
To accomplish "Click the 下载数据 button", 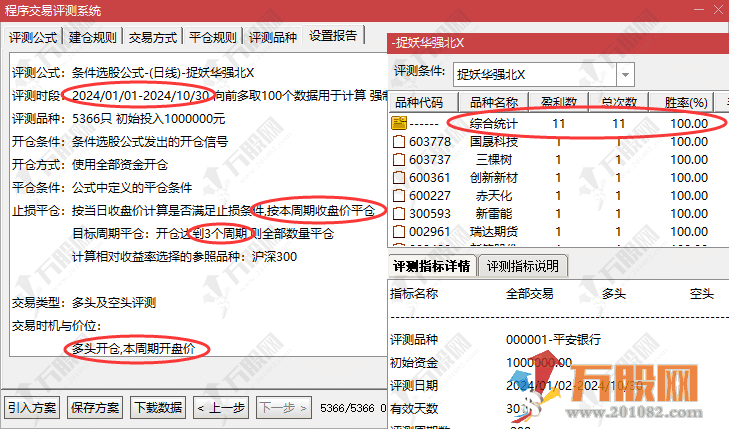I will click(158, 407).
